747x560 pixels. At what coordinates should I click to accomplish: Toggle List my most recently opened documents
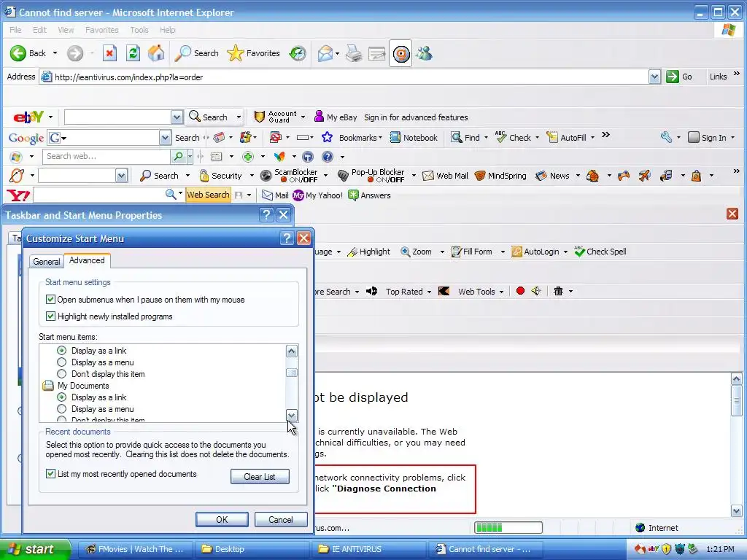tap(50, 473)
